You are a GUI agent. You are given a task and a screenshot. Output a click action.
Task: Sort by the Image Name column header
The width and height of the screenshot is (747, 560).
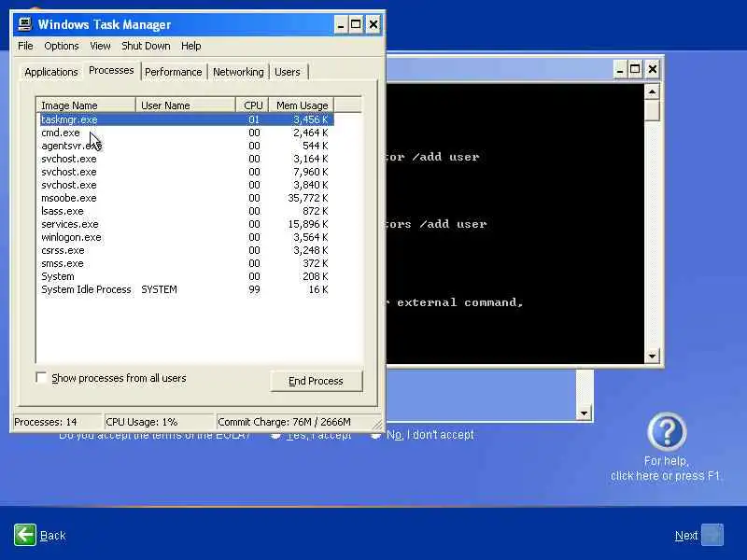click(x=86, y=105)
